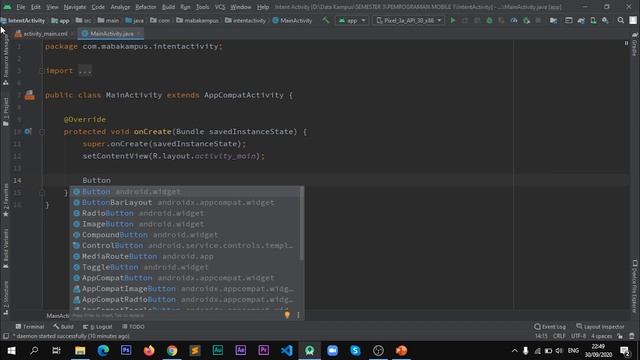
Task: Toggle the tool window bars icon in the status bar
Action: coord(6,336)
